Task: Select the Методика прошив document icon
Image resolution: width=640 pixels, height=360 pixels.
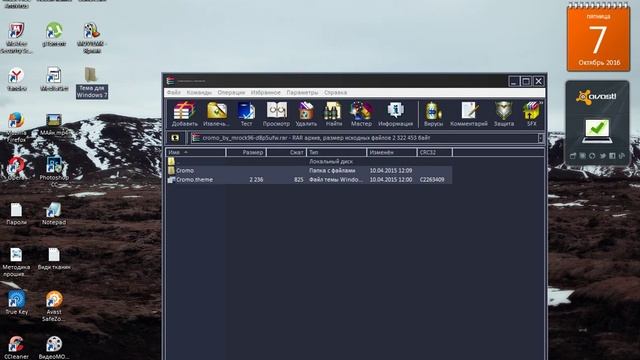Action: 16,262
